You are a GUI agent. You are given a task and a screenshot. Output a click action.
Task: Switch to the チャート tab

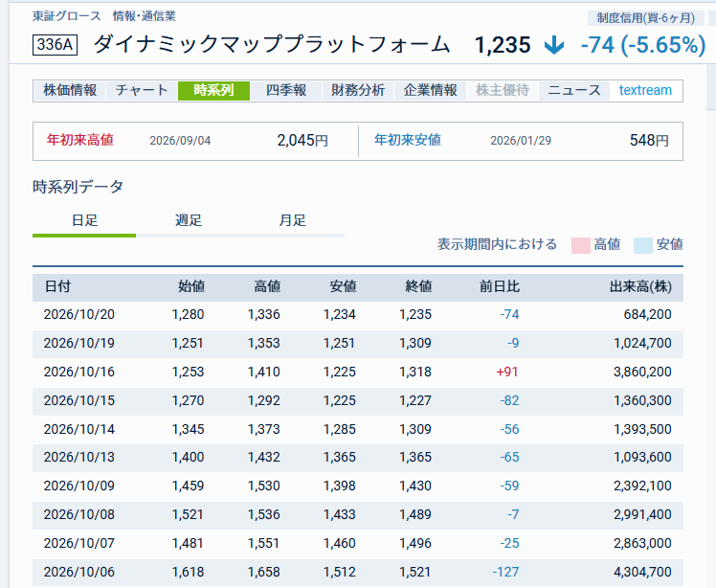coord(142,90)
